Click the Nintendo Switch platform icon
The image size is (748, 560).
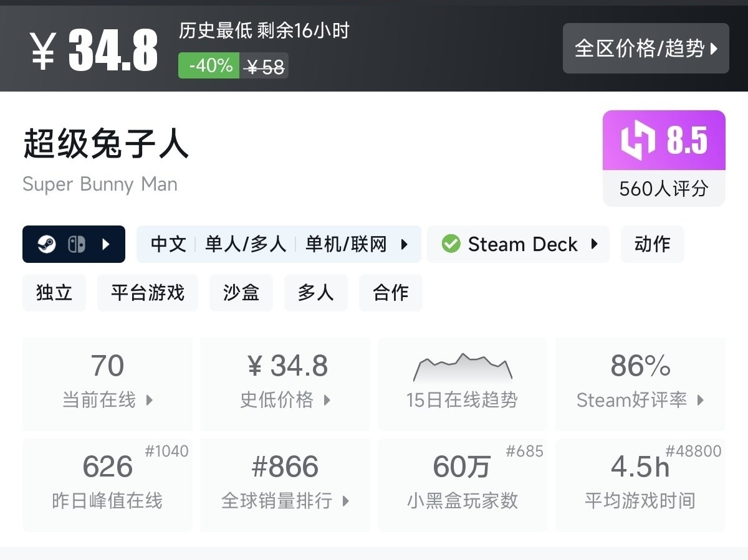coord(76,244)
